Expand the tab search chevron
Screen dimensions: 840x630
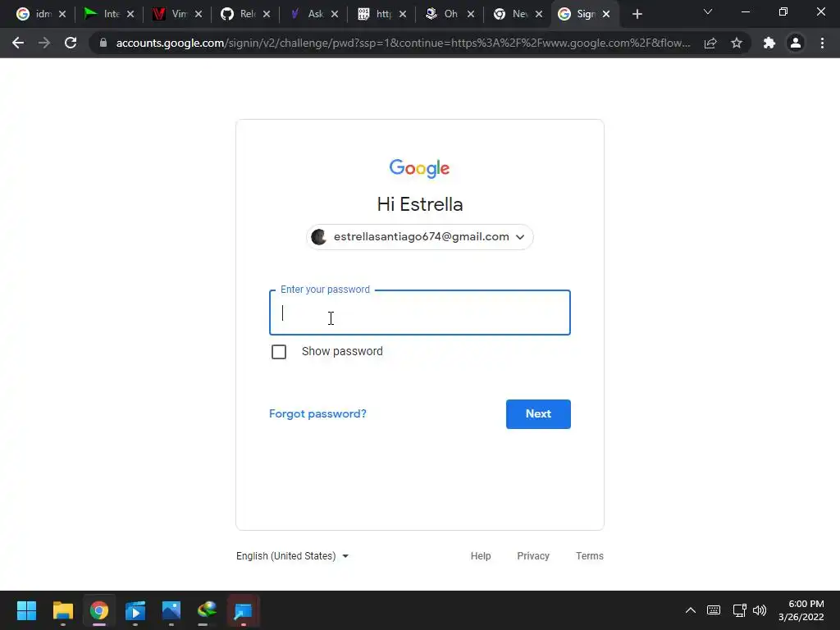[708, 11]
